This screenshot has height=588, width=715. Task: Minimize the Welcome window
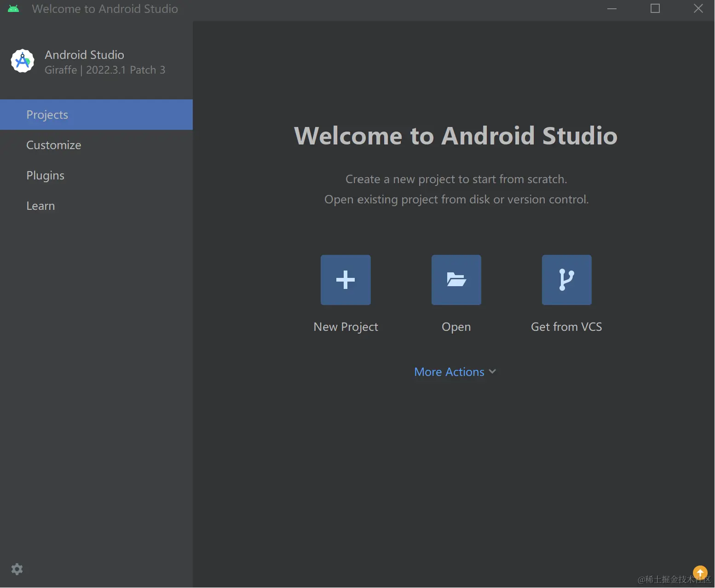(x=612, y=9)
